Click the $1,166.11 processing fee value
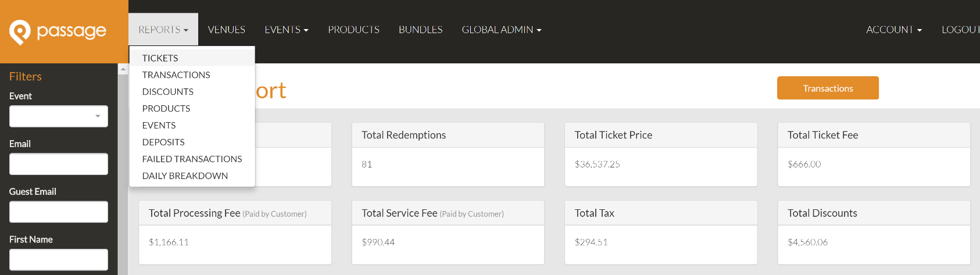 point(169,242)
